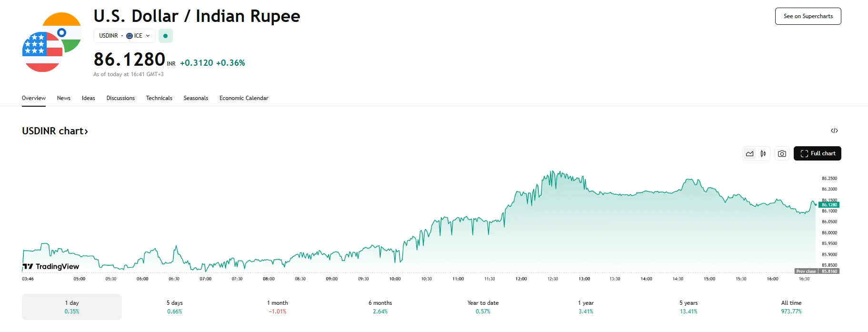
Task: Click the US and India flags logo
Action: click(51, 42)
